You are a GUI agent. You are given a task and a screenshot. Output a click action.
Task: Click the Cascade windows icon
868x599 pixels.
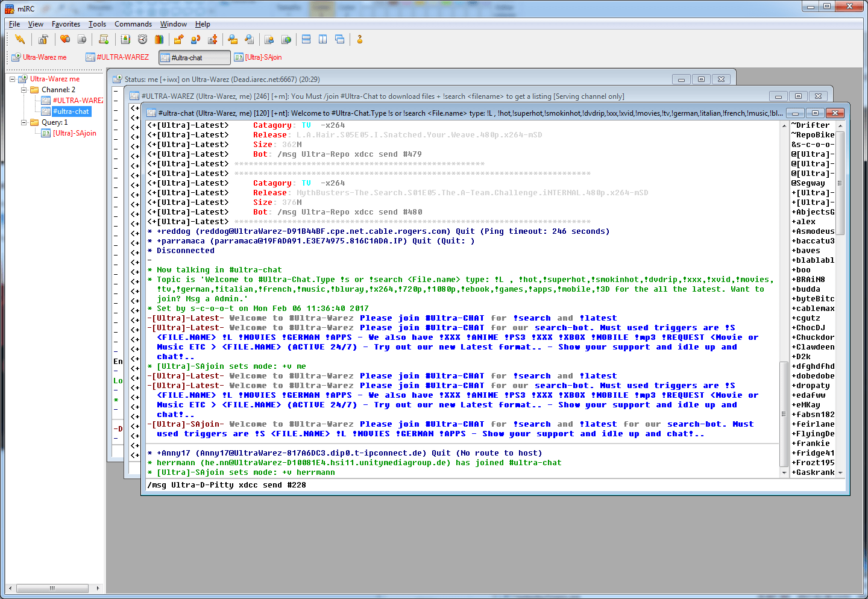click(340, 39)
